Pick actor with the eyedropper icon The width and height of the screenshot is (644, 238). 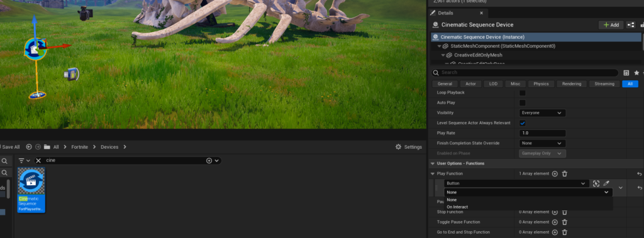(x=606, y=183)
